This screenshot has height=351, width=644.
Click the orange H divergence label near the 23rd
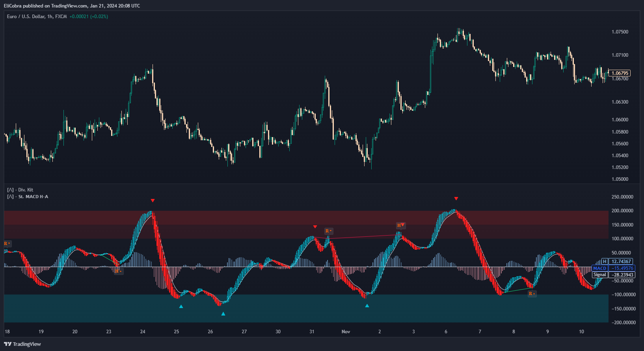(118, 271)
